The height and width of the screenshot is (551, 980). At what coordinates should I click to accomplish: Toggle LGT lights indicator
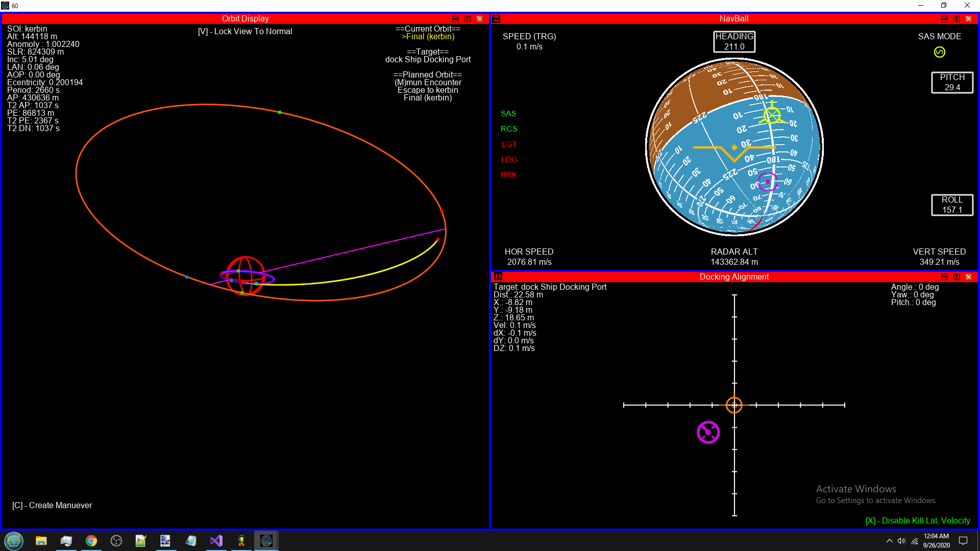(508, 144)
